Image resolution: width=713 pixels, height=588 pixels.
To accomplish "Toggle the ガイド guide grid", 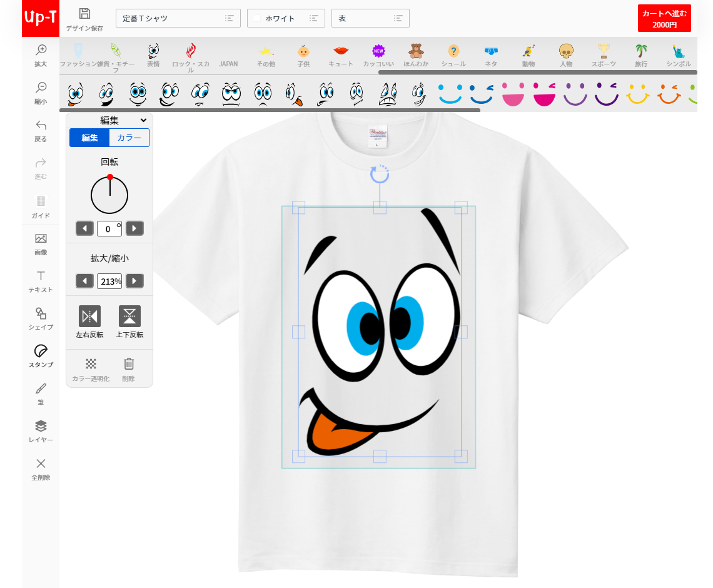I will [x=41, y=201].
